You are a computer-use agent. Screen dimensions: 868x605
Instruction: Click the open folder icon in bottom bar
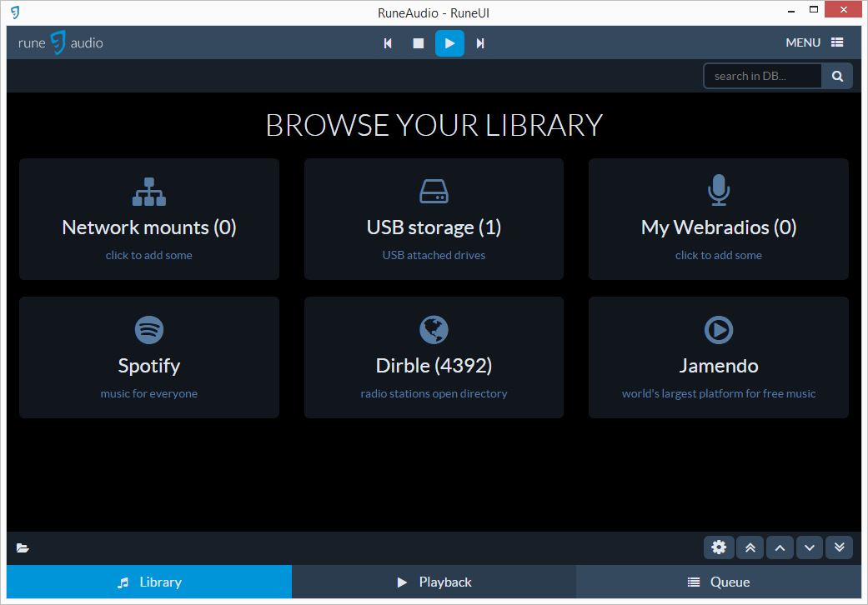point(23,548)
